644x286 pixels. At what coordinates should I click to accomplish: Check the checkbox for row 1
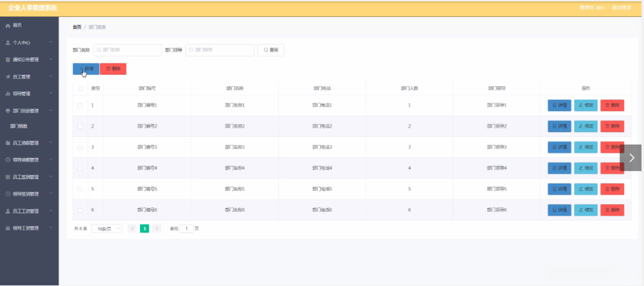[x=80, y=106]
